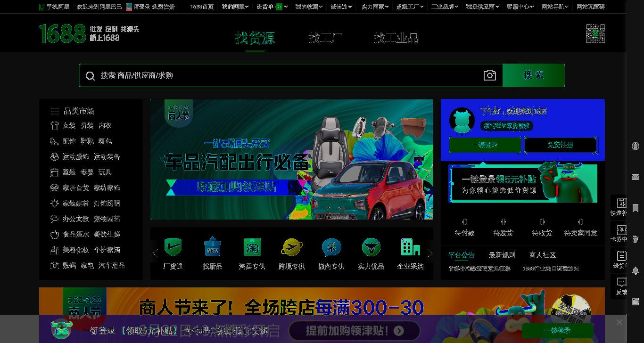
Task: Focus the 搜索 商品/供应商/求购 search box
Action: tap(290, 75)
